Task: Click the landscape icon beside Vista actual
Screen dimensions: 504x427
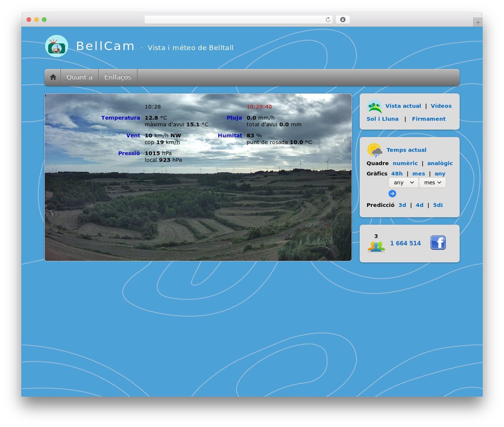Action: (x=374, y=106)
